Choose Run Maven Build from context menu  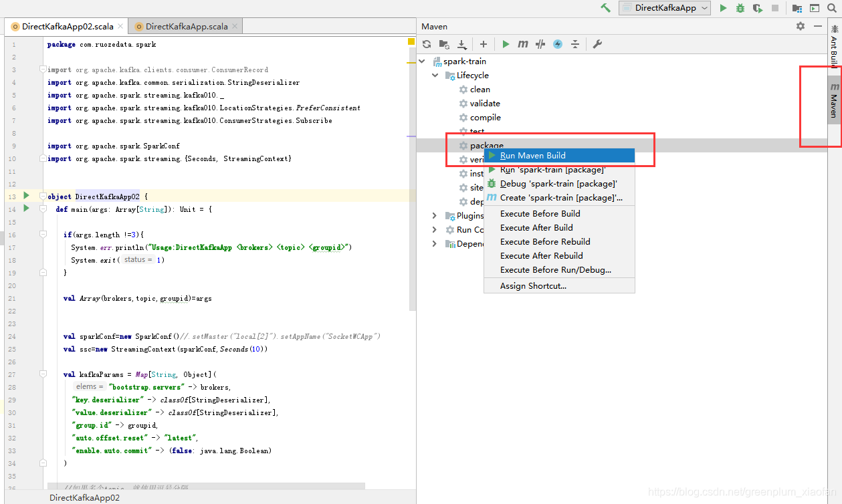click(559, 155)
